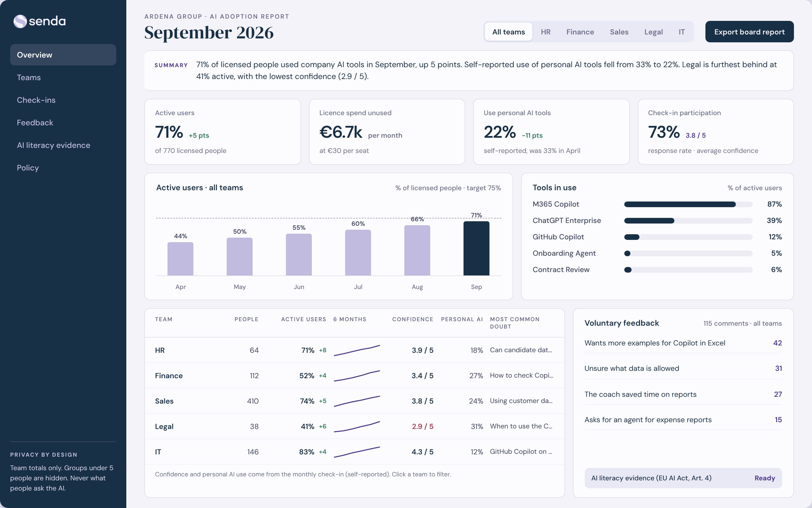Click the May 50% bar
This screenshot has height=508, width=812.
point(240,257)
